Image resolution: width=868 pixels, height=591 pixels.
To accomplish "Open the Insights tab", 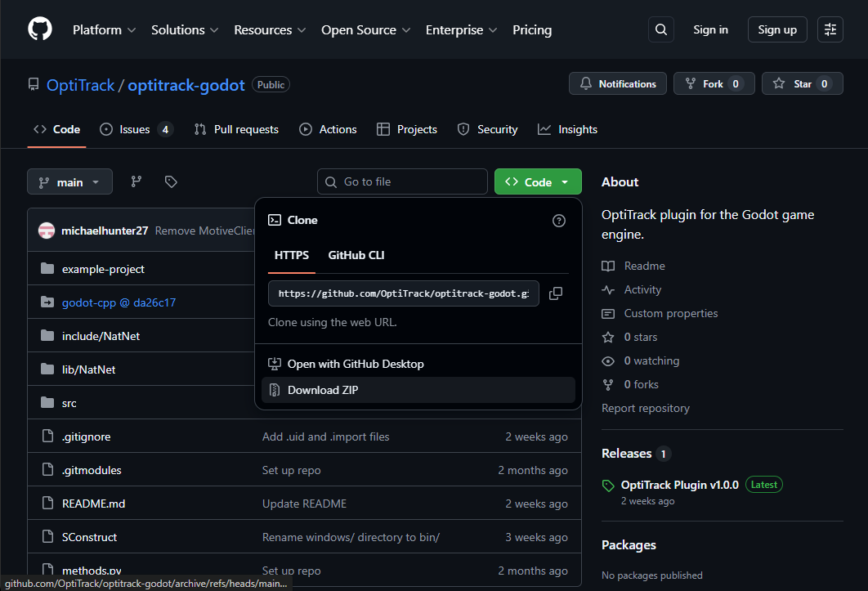I will (568, 129).
